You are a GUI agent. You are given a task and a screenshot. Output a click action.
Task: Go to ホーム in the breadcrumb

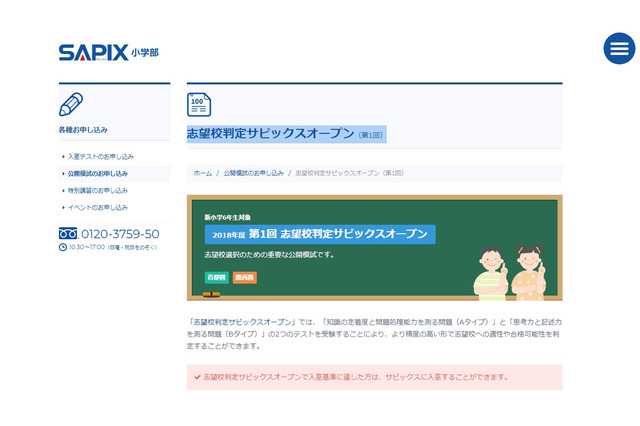click(203, 173)
